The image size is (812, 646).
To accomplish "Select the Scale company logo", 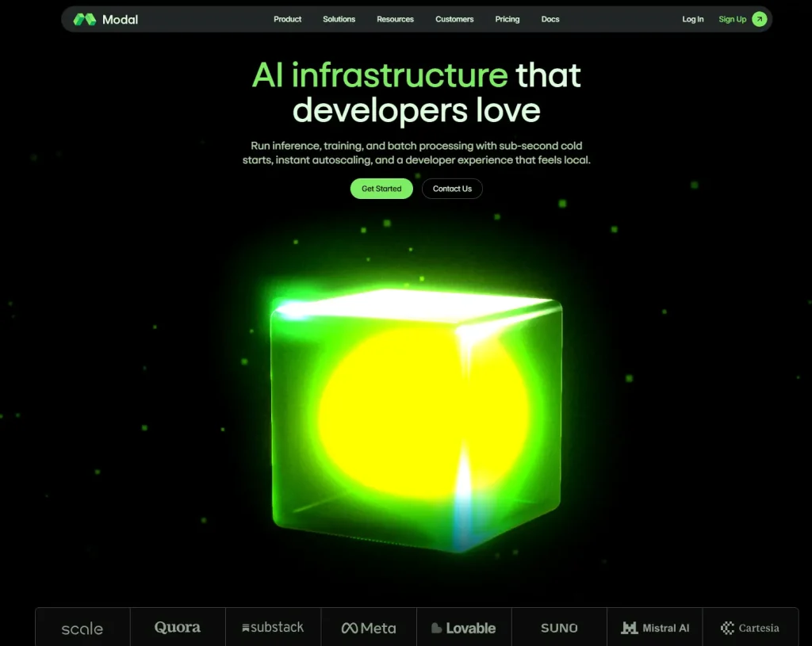I will [x=82, y=628].
